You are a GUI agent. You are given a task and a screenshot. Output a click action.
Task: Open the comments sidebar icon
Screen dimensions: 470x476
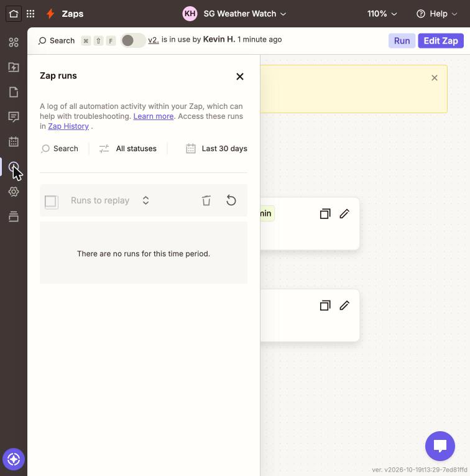(x=14, y=117)
